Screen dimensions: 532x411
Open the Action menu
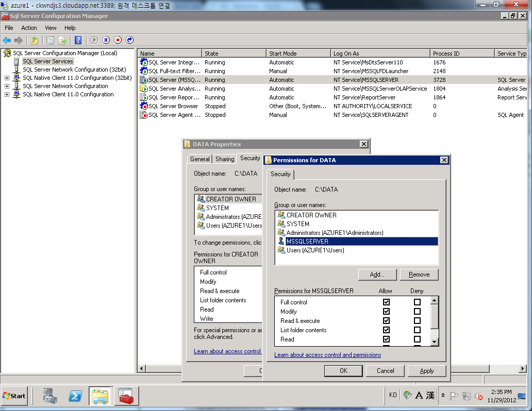pos(29,28)
